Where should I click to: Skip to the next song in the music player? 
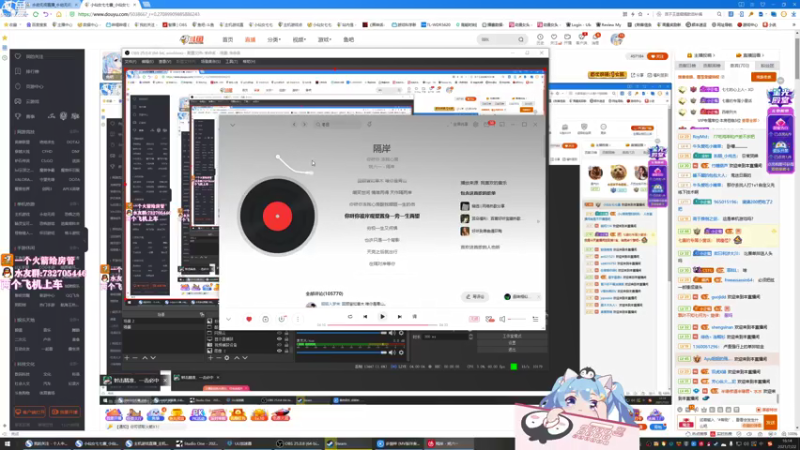399,317
